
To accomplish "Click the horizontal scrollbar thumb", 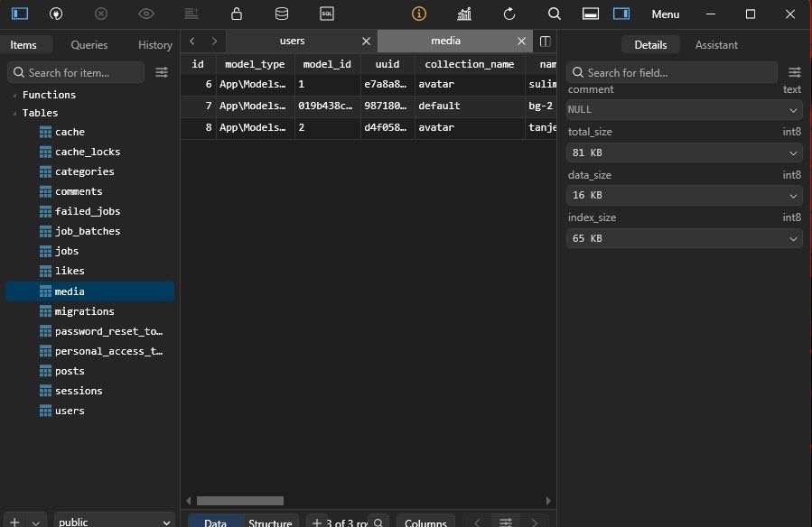I will click(239, 501).
